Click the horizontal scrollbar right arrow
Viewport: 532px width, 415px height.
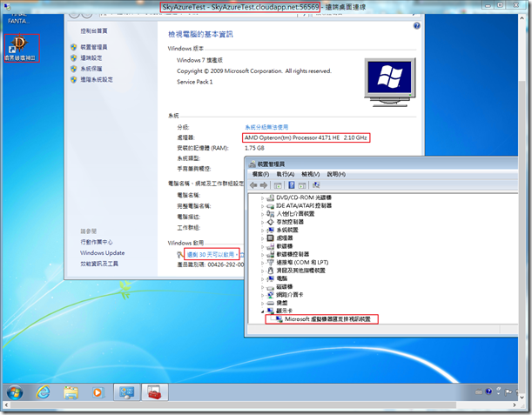[515, 405]
